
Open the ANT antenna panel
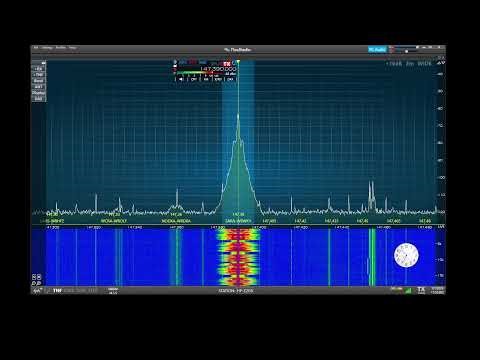(x=39, y=87)
